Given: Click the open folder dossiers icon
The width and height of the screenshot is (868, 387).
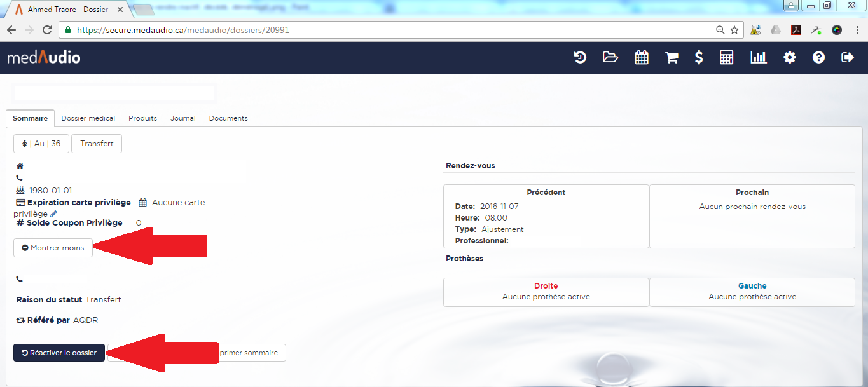Looking at the screenshot, I should (610, 58).
